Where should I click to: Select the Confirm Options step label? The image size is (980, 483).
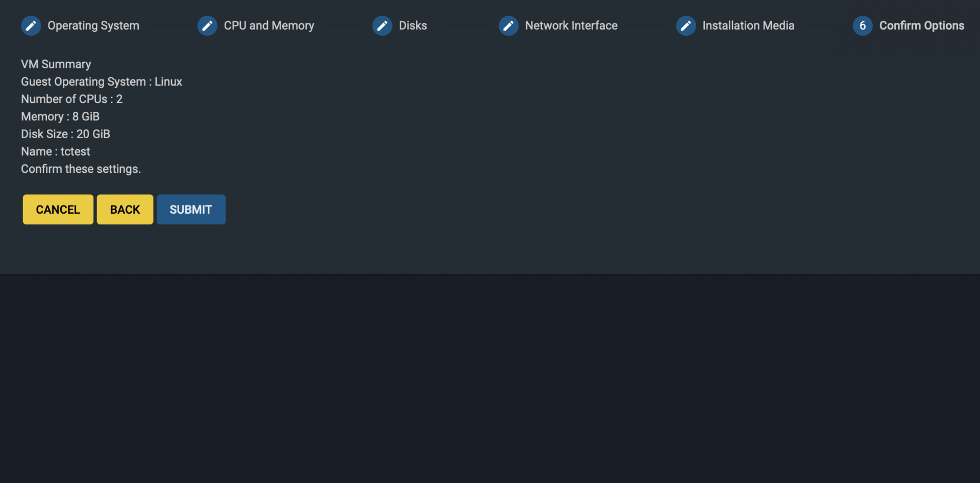[922, 26]
